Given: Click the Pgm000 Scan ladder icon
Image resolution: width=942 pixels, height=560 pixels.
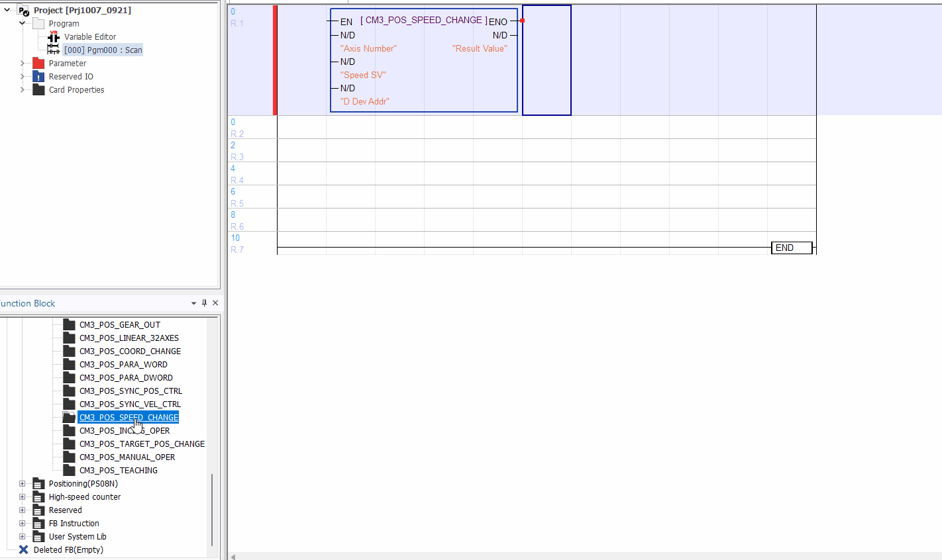Looking at the screenshot, I should [54, 50].
